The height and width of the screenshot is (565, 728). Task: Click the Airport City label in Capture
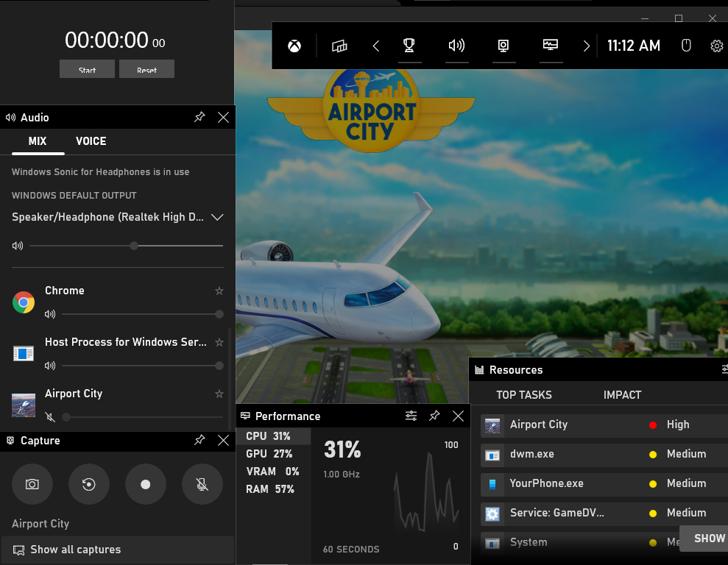(x=40, y=523)
